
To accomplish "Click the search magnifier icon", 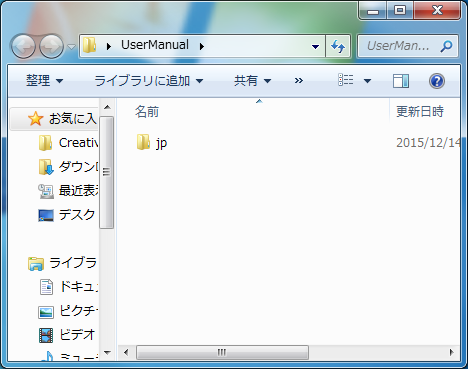I will pos(446,46).
